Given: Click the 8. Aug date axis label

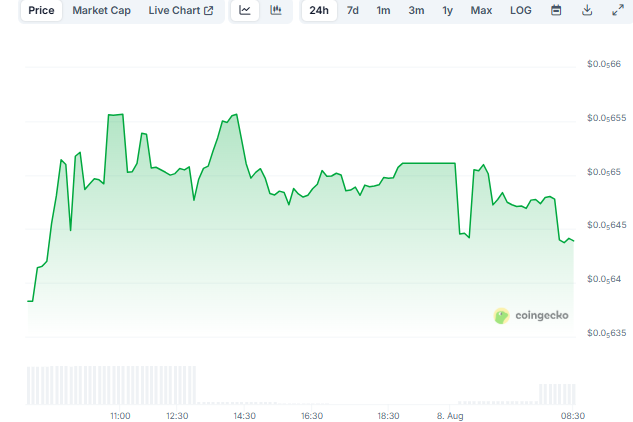Looking at the screenshot, I should pyautogui.click(x=450, y=416).
